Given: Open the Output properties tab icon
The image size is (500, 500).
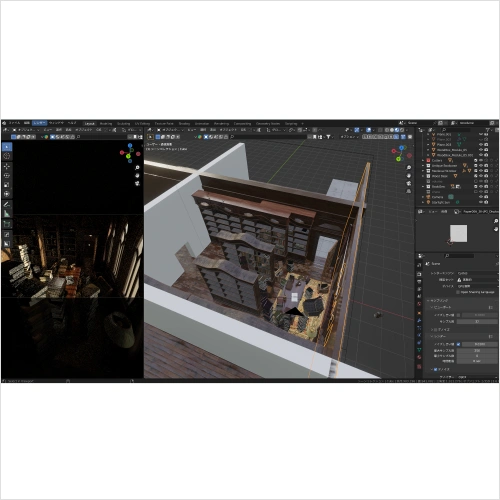Looking at the screenshot, I should pyautogui.click(x=419, y=281).
